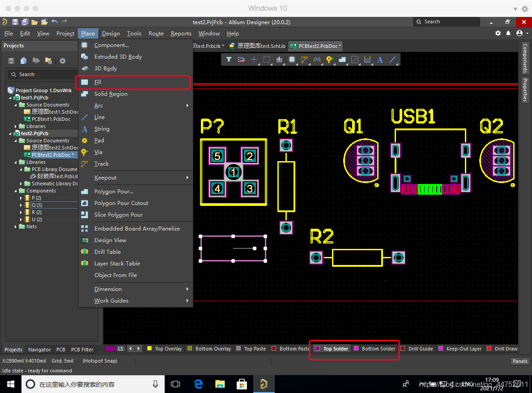The width and height of the screenshot is (532, 393).
Task: Collapse the Components tree node
Action: (x=16, y=191)
